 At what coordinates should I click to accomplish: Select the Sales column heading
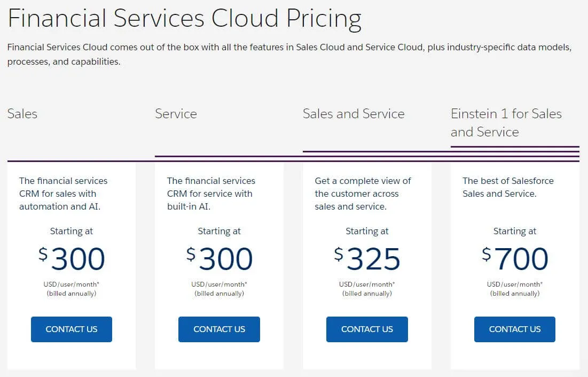22,114
